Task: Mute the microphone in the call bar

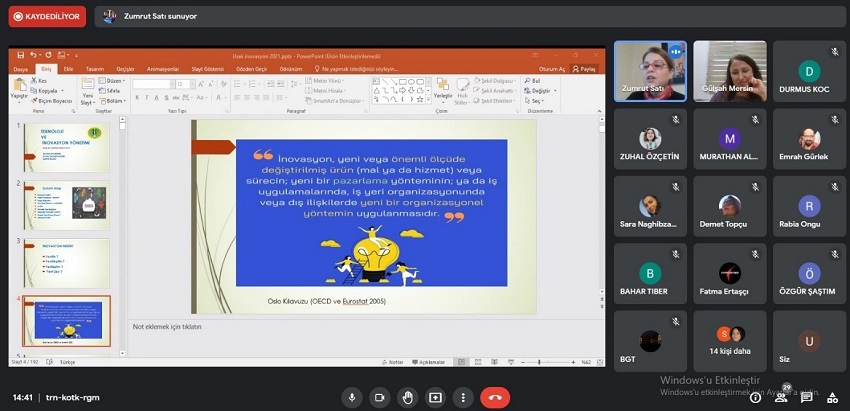Action: (352, 397)
